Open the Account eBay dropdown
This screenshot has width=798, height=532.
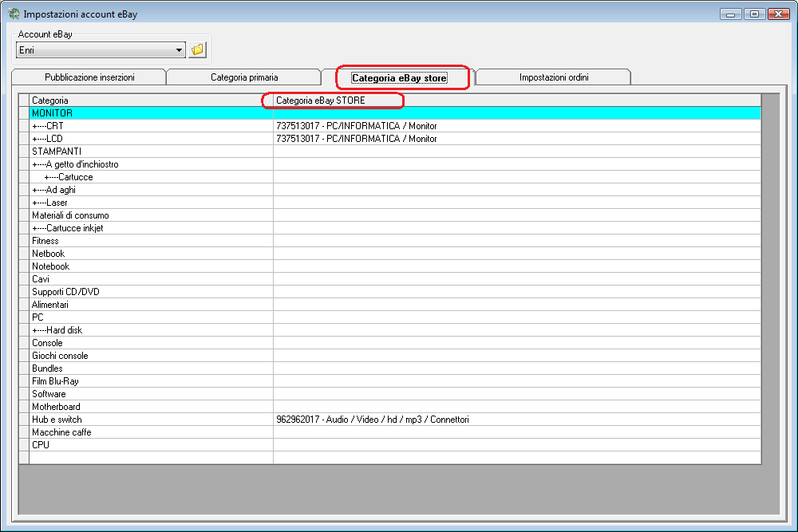coord(101,49)
